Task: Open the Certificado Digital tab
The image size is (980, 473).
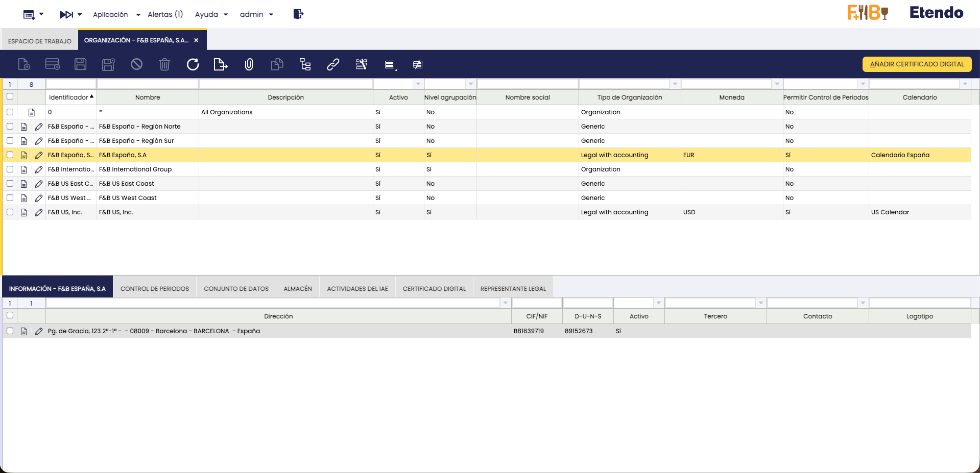Action: pyautogui.click(x=434, y=289)
